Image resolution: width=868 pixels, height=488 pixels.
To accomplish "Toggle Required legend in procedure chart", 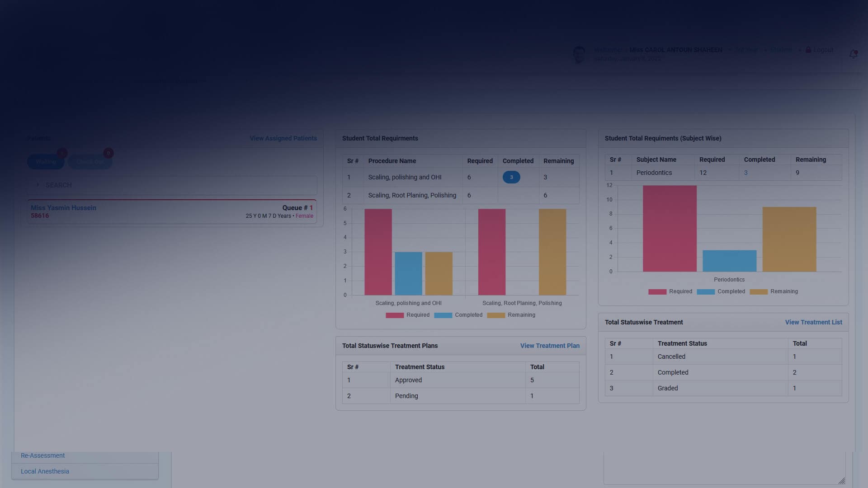I will pos(407,315).
